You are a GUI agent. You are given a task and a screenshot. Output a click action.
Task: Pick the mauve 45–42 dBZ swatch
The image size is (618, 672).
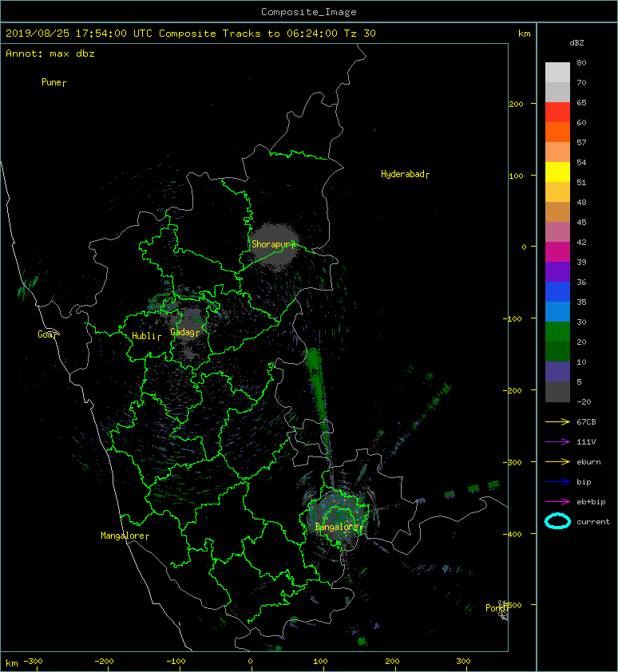point(557,232)
